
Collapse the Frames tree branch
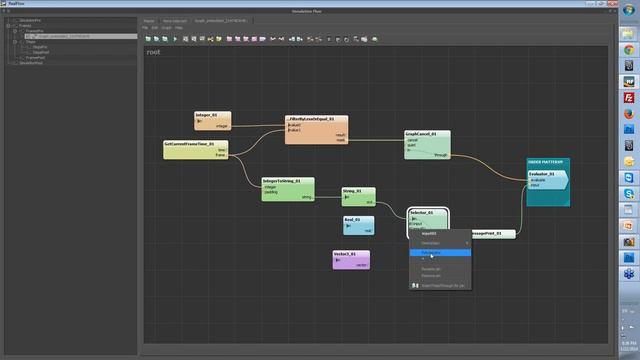click(x=9, y=26)
